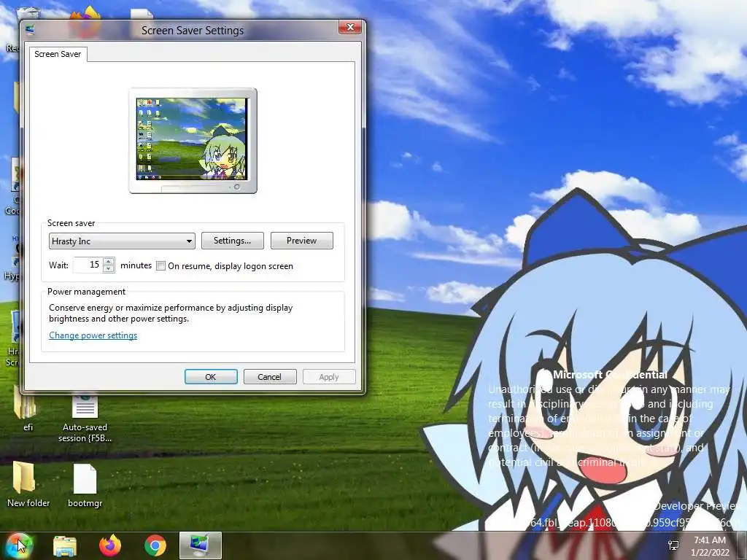Select the New folder desktop icon
747x560 pixels.
point(28,484)
